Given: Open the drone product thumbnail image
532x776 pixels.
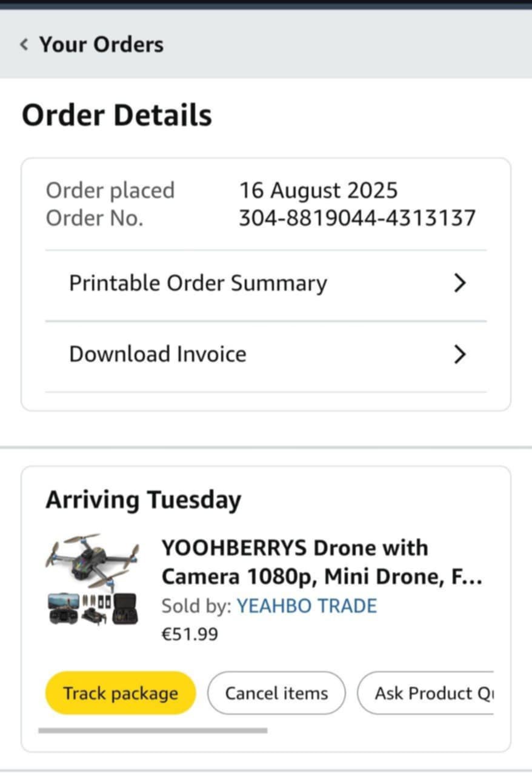Looking at the screenshot, I should click(x=92, y=579).
